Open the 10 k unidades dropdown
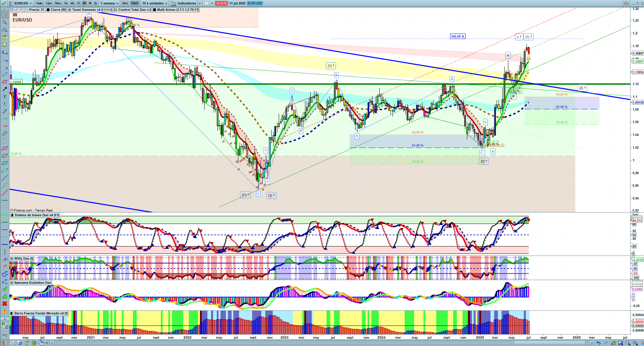The image size is (644, 346). point(155,3)
